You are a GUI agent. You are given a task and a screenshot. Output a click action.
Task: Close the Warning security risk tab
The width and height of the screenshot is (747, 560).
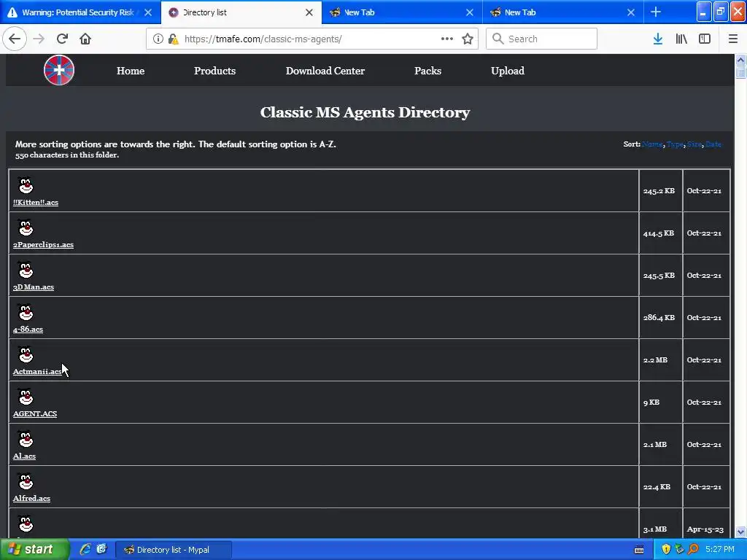pyautogui.click(x=148, y=12)
